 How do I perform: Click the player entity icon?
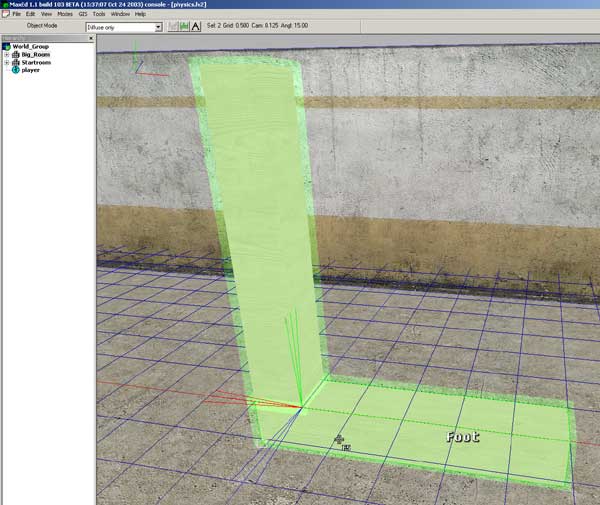click(x=16, y=70)
